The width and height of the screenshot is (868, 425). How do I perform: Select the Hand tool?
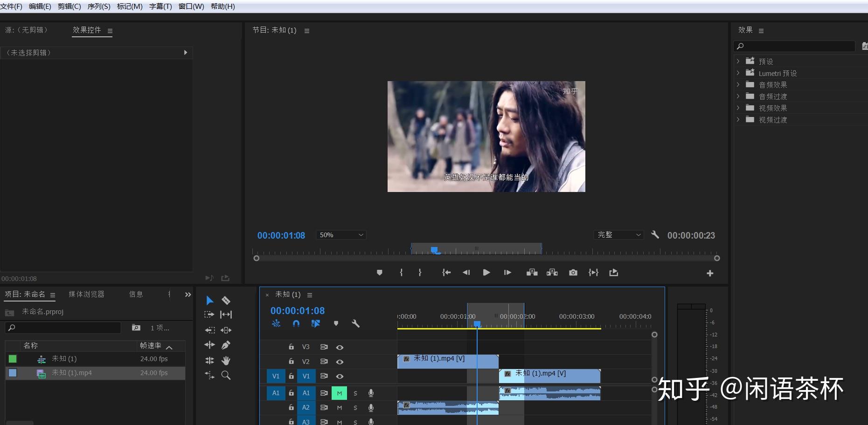(226, 360)
